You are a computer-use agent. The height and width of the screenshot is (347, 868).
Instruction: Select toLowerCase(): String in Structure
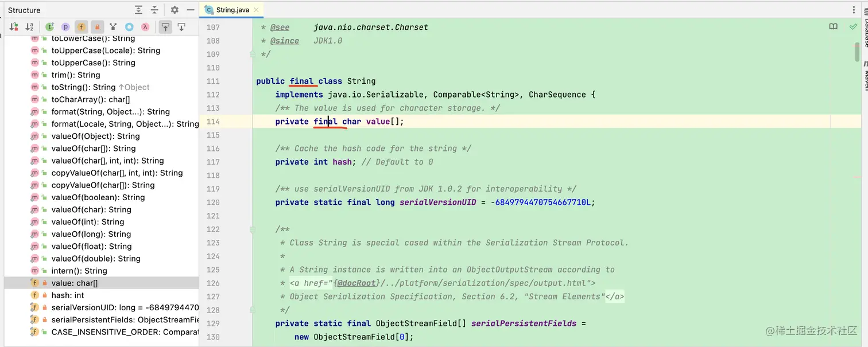[x=93, y=38]
